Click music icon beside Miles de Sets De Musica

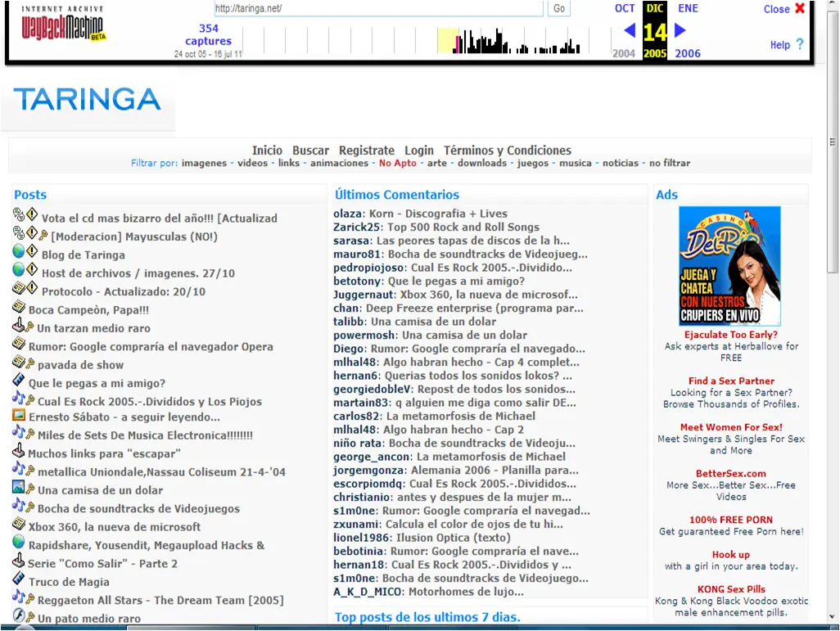(19, 432)
